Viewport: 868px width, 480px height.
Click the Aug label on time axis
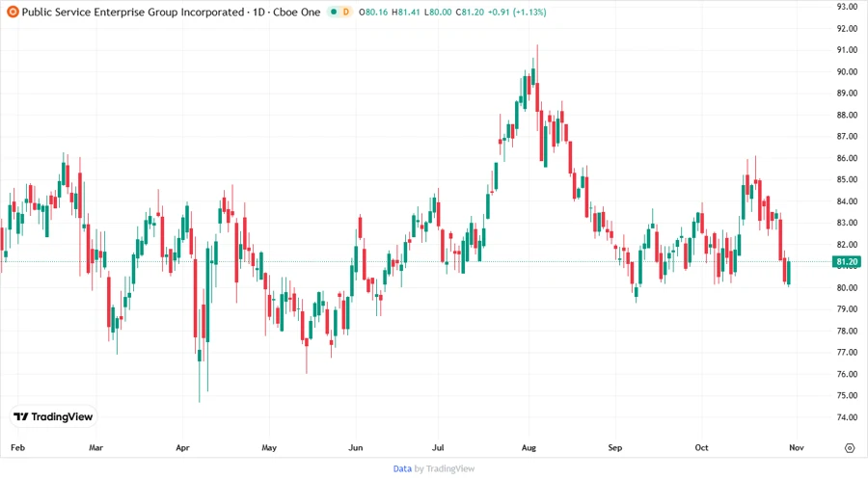529,447
